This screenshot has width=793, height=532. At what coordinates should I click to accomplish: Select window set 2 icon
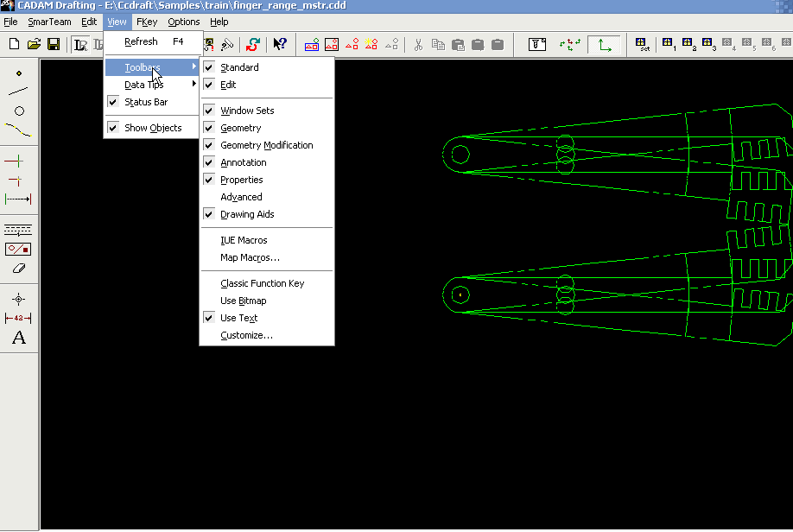(x=688, y=45)
